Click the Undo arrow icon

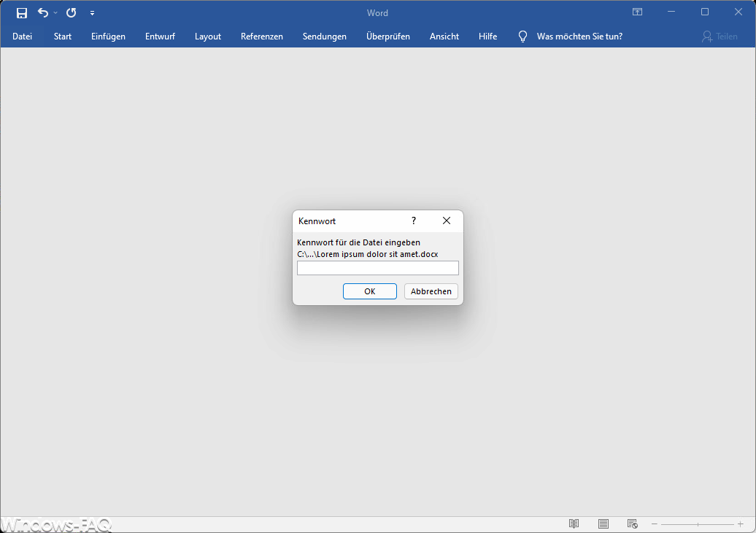[43, 12]
